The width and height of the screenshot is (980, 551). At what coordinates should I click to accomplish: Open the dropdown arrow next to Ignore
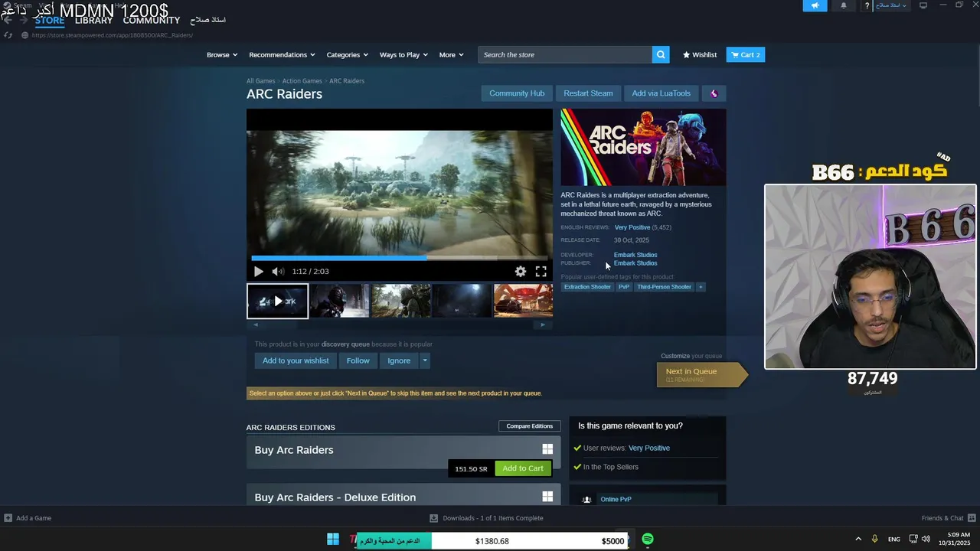pos(425,360)
